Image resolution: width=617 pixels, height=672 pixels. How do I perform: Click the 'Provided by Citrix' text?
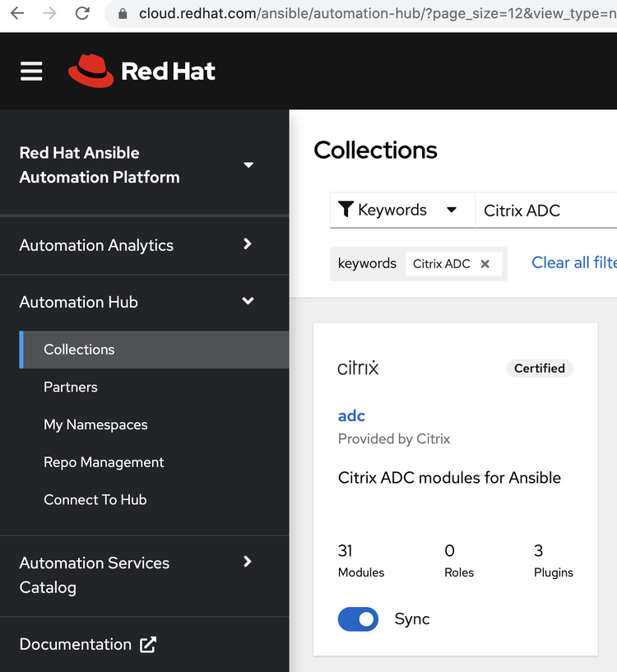click(x=394, y=439)
